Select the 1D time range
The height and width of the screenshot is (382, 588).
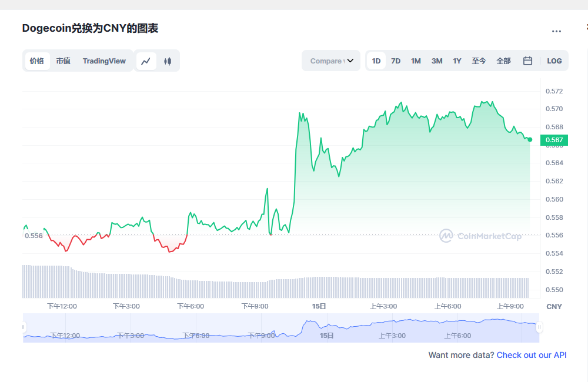coord(376,61)
